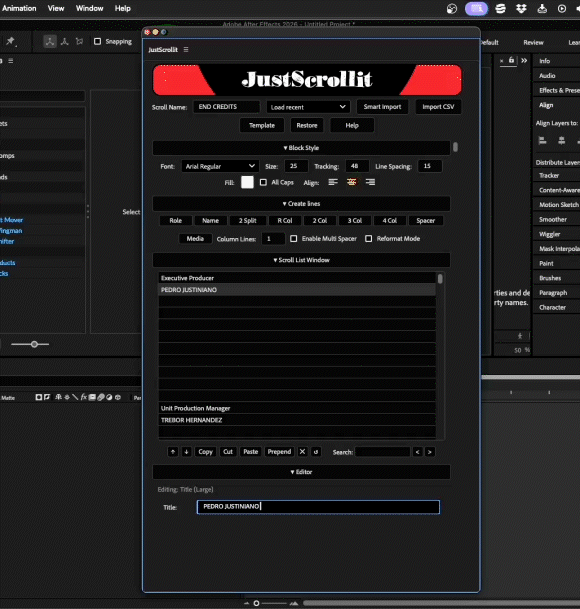The height and width of the screenshot is (609, 580).
Task: Switch to the Review workspace tab
Action: pos(533,42)
